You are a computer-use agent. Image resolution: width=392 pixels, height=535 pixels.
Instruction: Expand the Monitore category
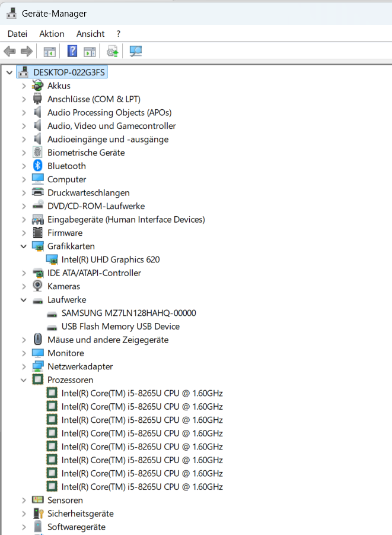(24, 353)
